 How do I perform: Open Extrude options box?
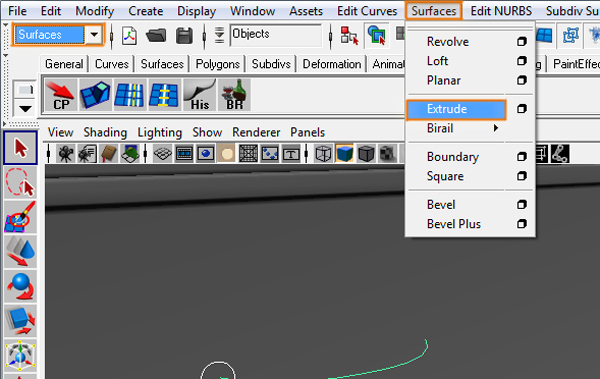pyautogui.click(x=522, y=109)
